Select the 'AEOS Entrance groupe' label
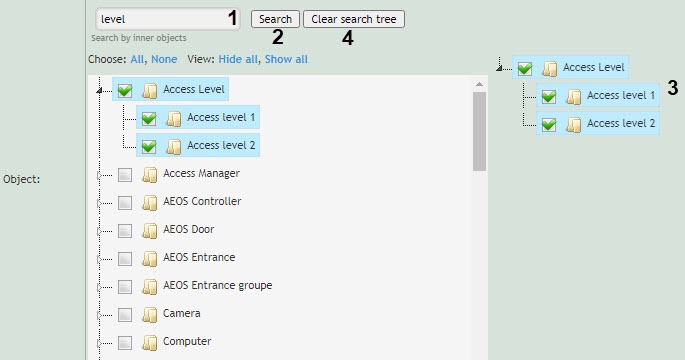685x360 pixels. point(218,285)
